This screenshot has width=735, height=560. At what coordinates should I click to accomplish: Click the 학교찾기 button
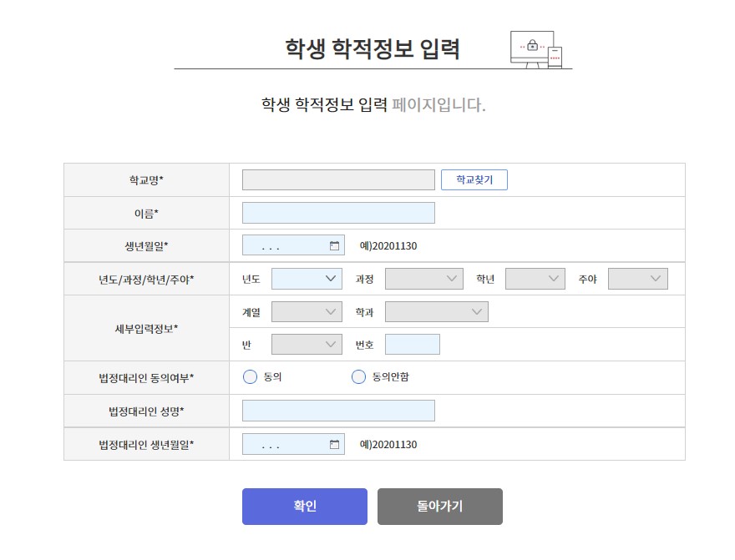[x=474, y=179]
